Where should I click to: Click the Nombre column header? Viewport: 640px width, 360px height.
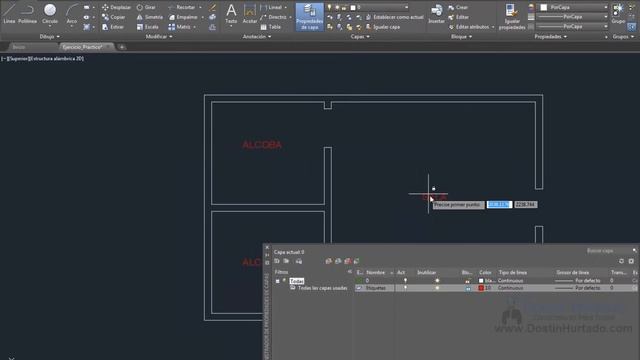click(375, 272)
